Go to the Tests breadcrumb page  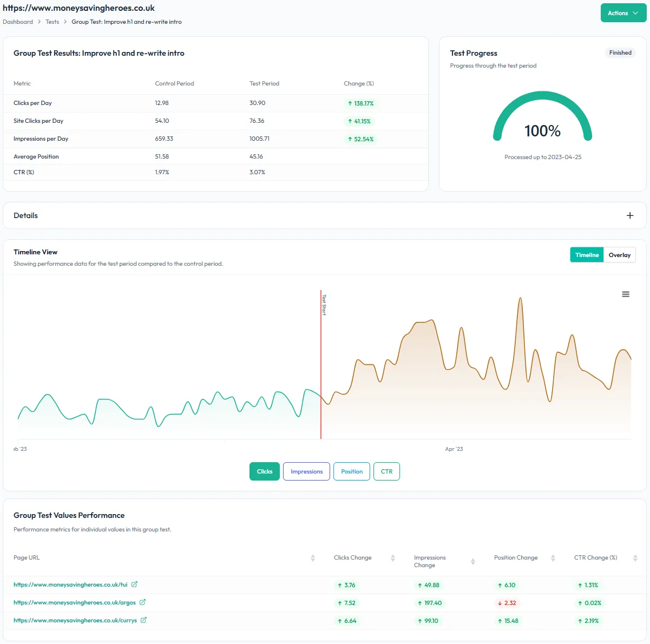point(52,22)
